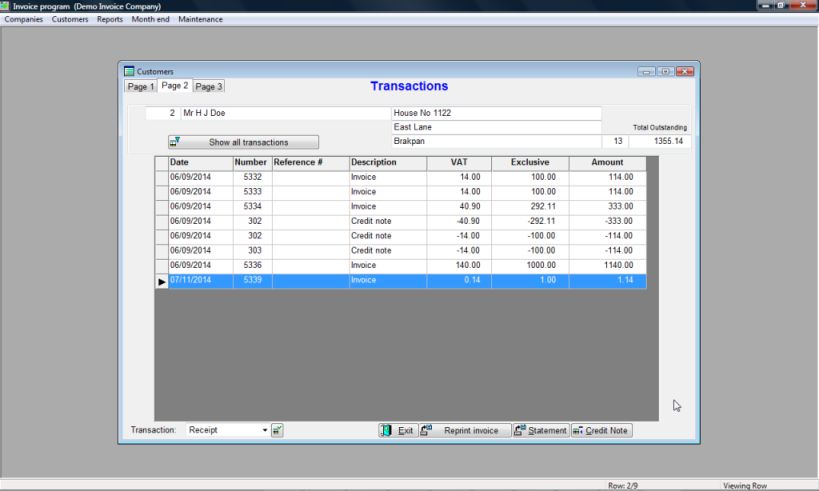Open the Companies menu

pyautogui.click(x=23, y=20)
